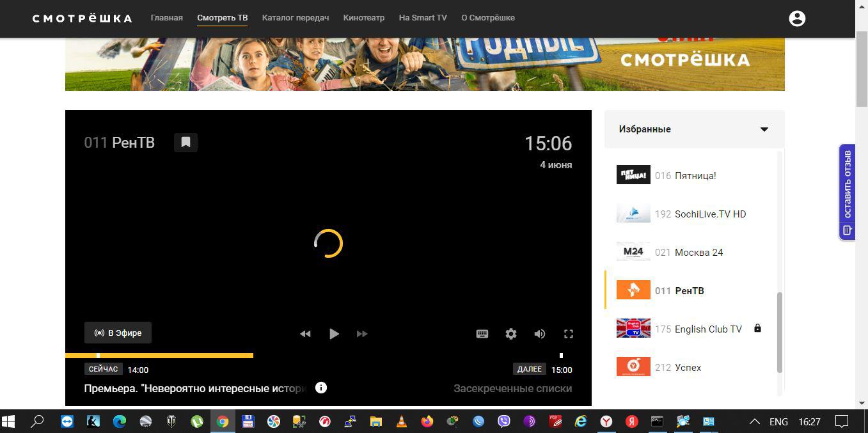
Task: Open the user account profile icon
Action: click(x=797, y=19)
